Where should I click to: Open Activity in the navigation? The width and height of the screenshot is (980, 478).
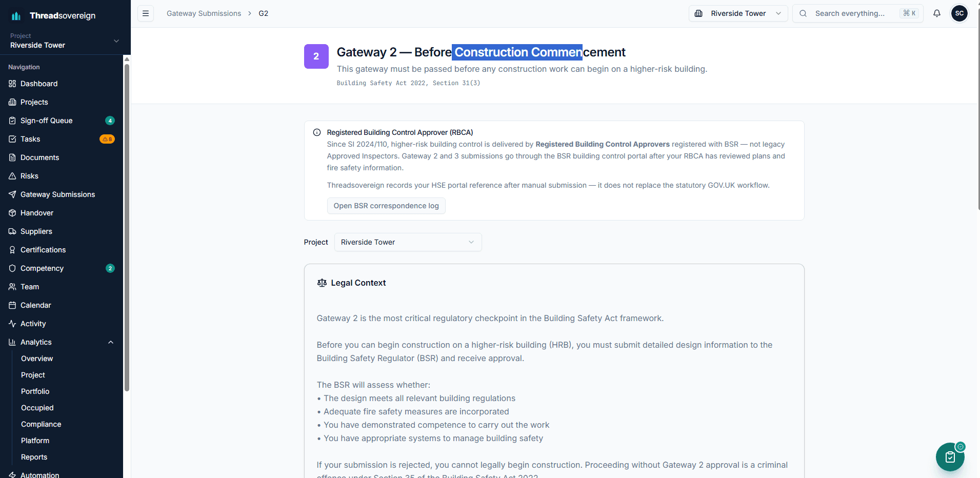point(62,324)
